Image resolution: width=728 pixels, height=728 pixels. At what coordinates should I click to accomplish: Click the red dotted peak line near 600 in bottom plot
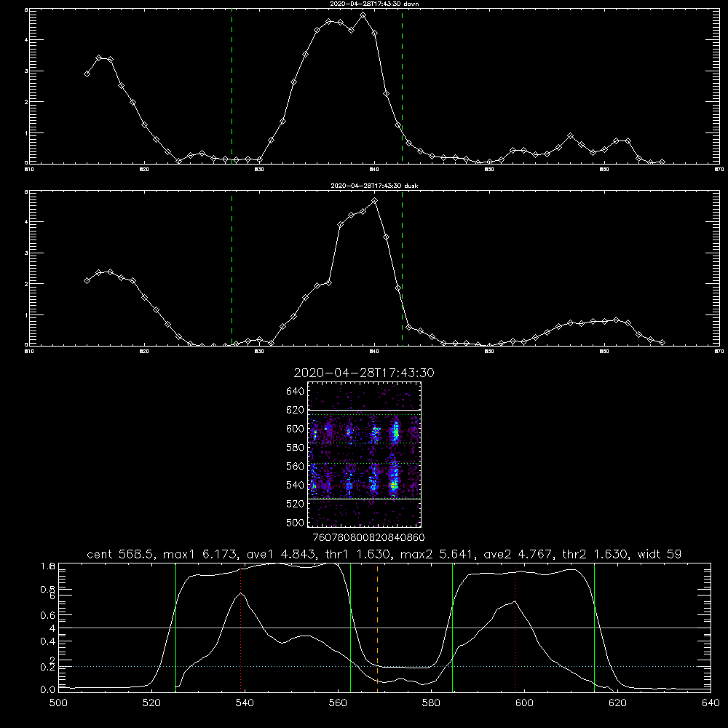(515, 628)
